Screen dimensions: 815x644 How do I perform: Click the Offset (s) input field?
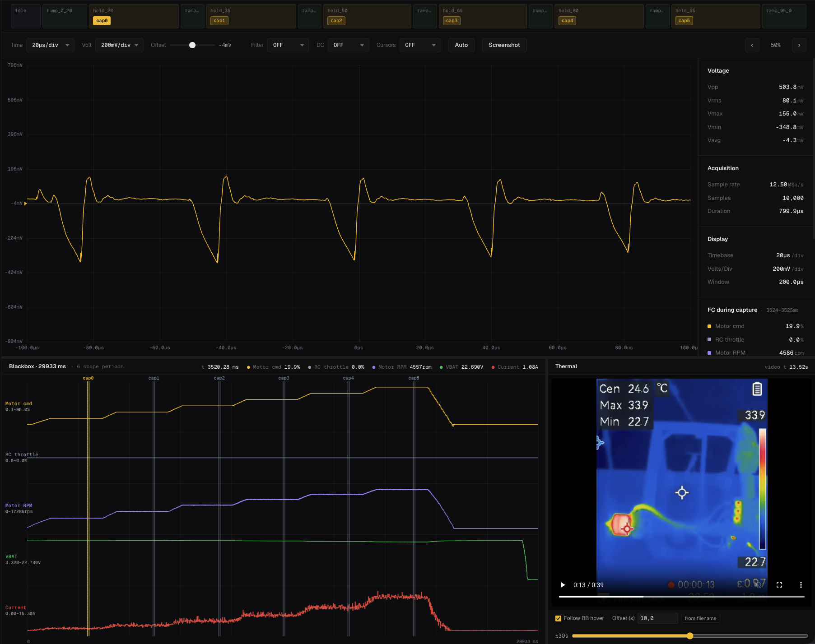[x=657, y=618]
